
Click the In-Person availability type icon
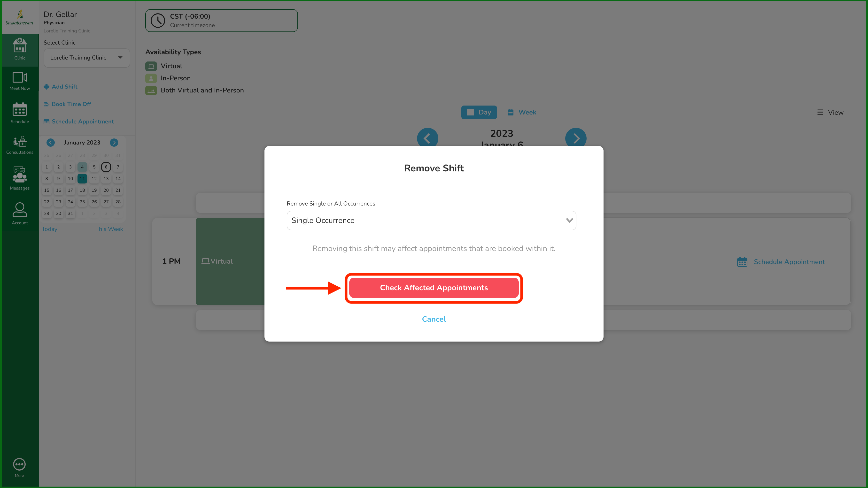151,78
